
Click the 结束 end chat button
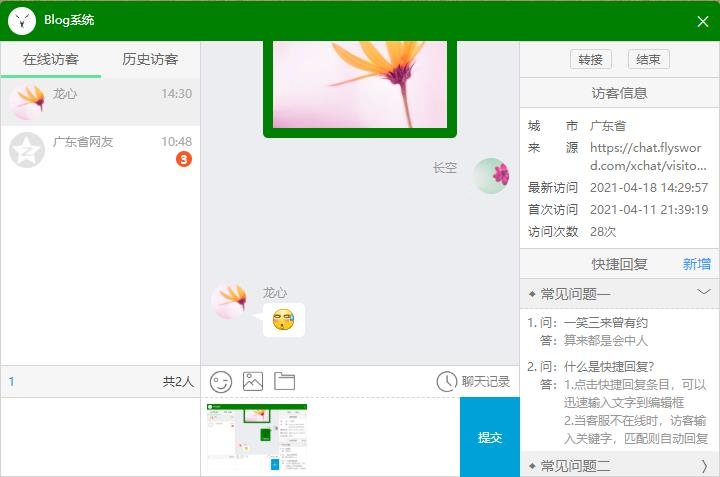click(x=648, y=59)
